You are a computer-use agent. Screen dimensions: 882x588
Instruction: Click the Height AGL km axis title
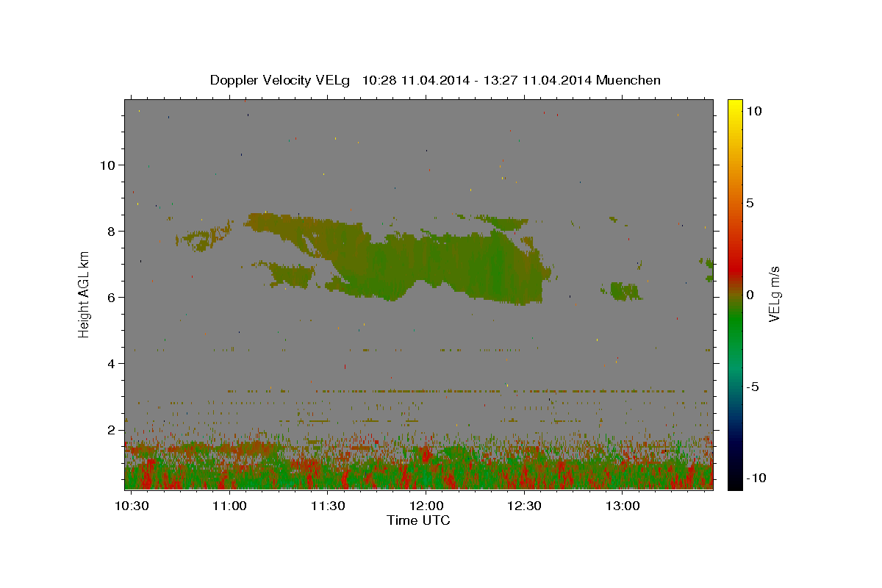point(85,294)
